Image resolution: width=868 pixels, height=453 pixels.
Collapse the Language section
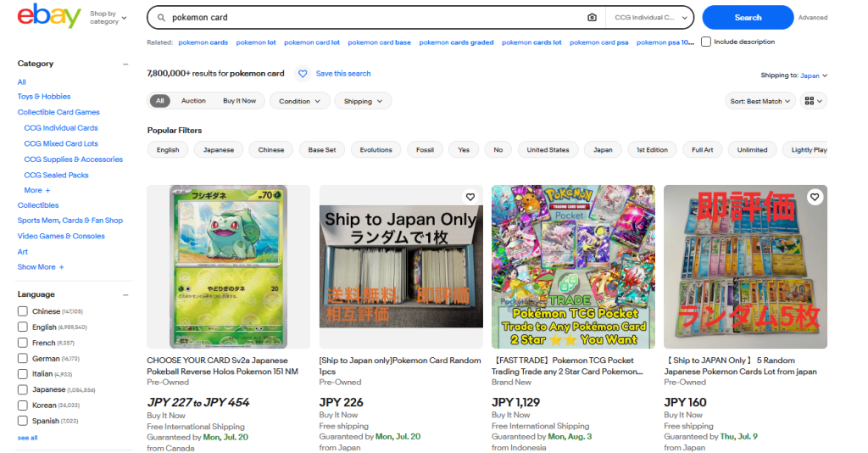(125, 294)
